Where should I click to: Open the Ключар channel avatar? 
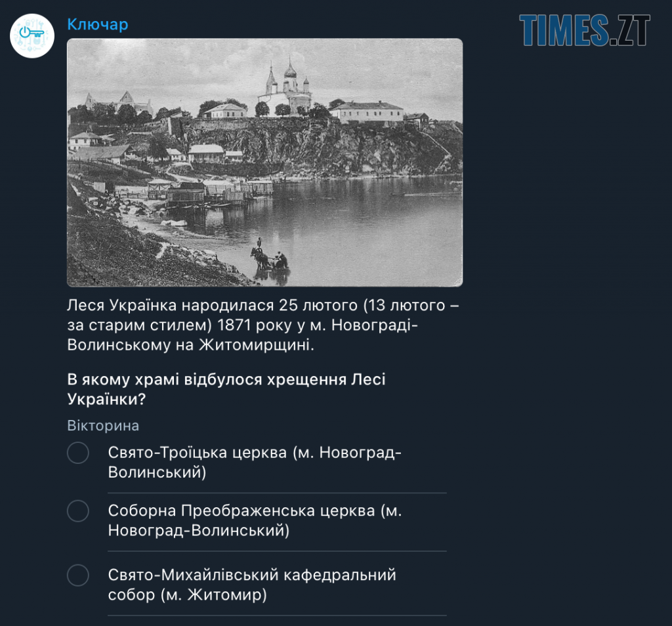(32, 36)
